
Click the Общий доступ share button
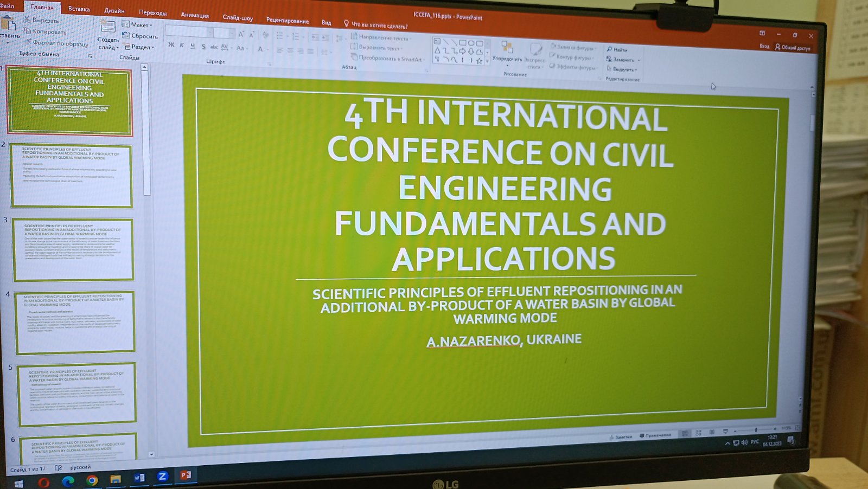792,48
